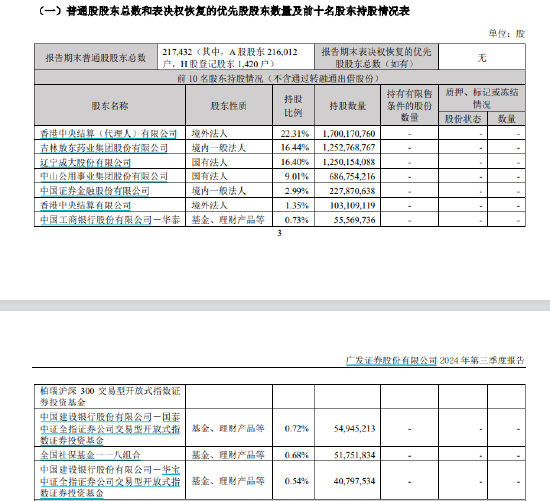
Task: Select share count 51,751,834
Action: point(354,455)
